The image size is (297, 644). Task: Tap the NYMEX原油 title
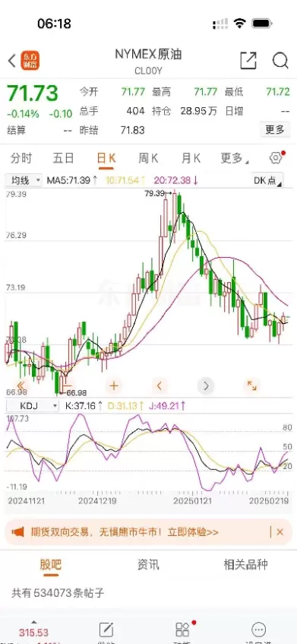click(148, 55)
